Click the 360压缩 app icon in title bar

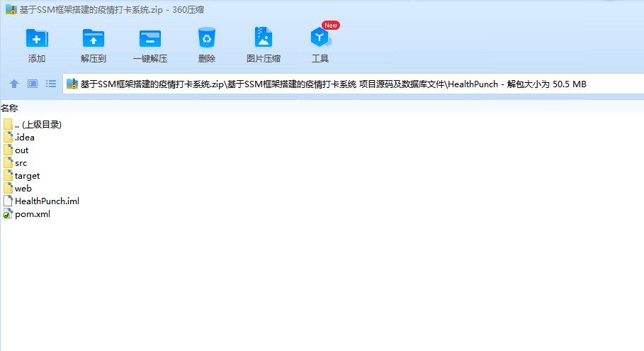click(11, 9)
